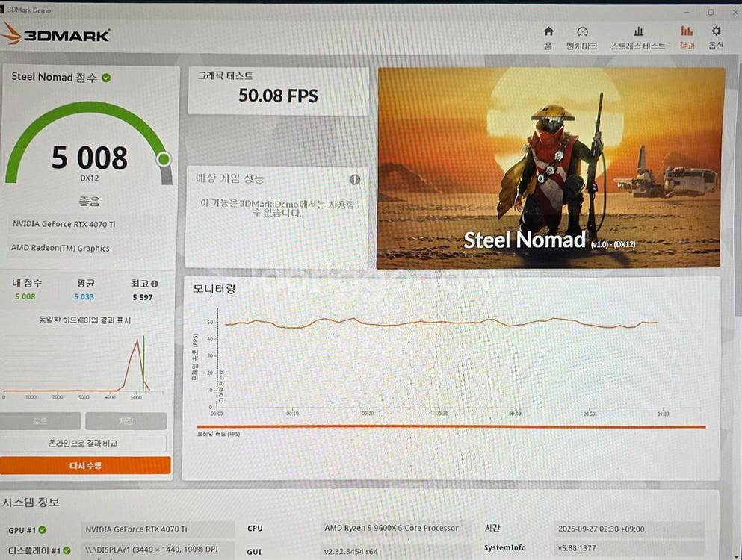Click info icon in 예상 게임 성능 panel
742x560 pixels.
point(355,179)
